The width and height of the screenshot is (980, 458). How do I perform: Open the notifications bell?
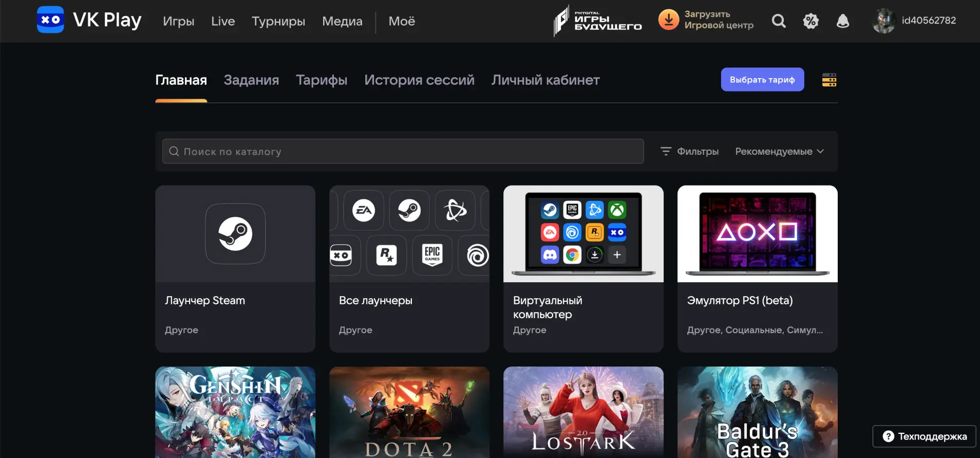point(842,21)
